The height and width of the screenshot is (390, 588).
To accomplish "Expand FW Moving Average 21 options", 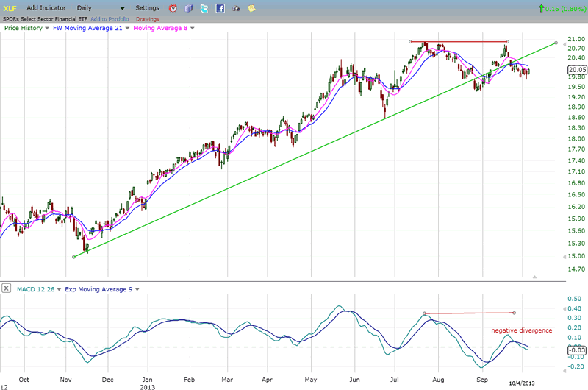I will point(127,28).
